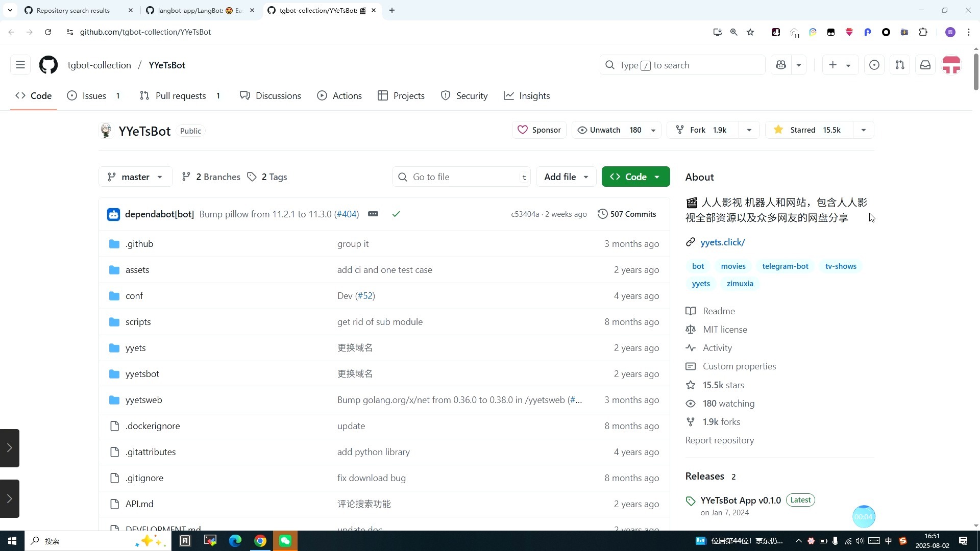Image resolution: width=980 pixels, height=551 pixels.
Task: Open the create new plus dropdown
Action: (x=840, y=65)
